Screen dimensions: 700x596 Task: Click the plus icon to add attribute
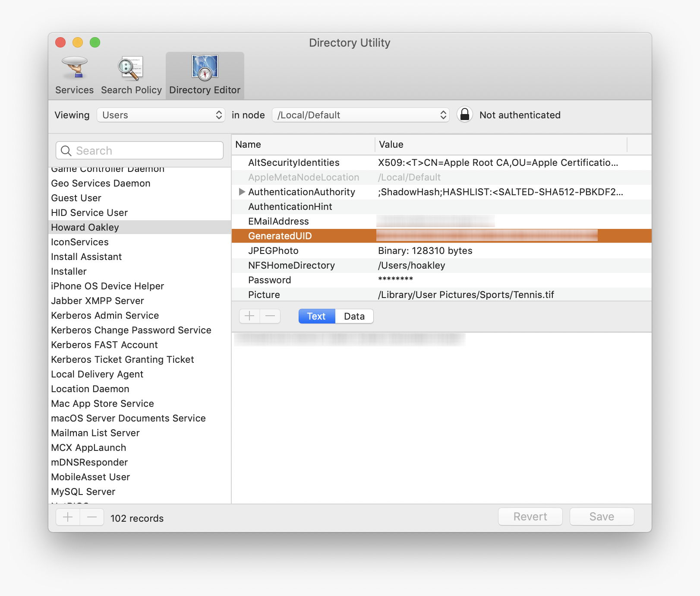click(x=249, y=316)
